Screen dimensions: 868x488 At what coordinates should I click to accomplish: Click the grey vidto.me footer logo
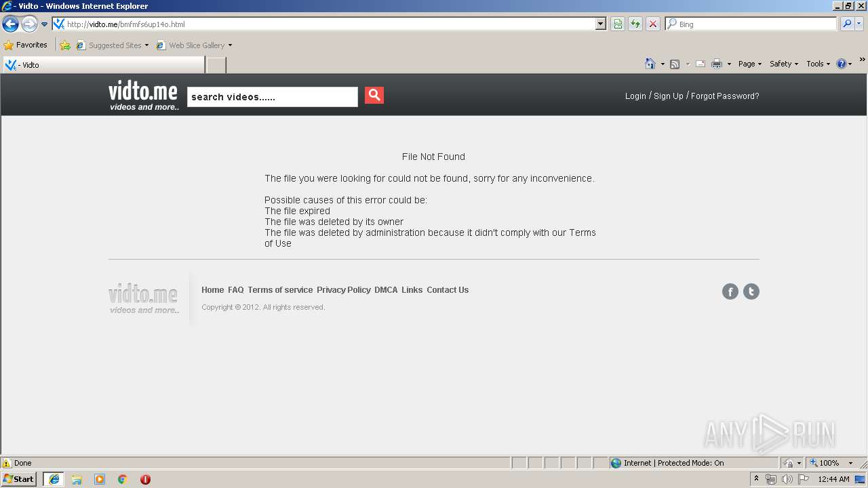144,299
